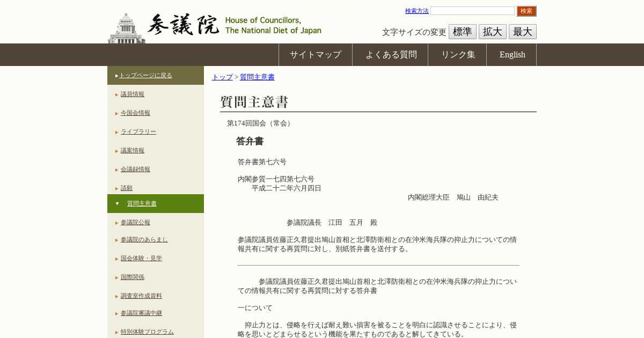644x338 pixels.
Task: Open 議案情報 in the sidebar
Action: pos(133,150)
